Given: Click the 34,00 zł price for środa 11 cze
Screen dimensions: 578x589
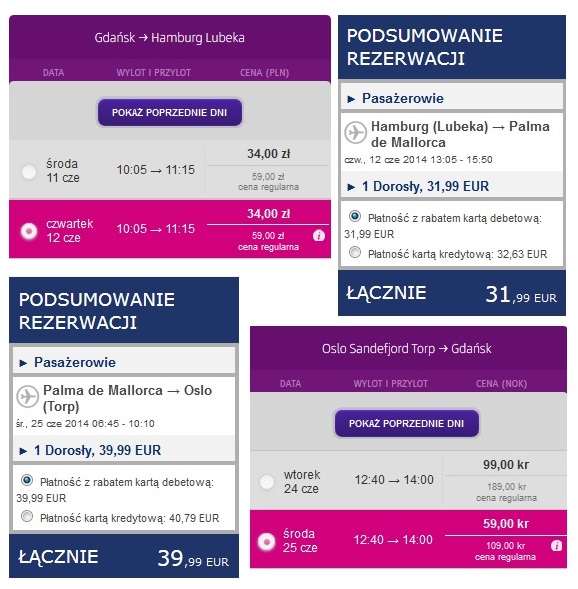Looking at the screenshot, I should (269, 154).
